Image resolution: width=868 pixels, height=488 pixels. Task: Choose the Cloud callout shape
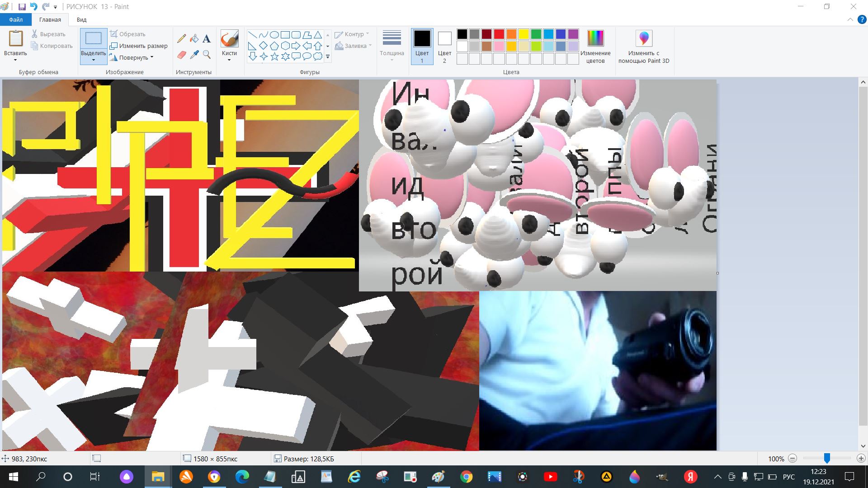click(x=318, y=56)
